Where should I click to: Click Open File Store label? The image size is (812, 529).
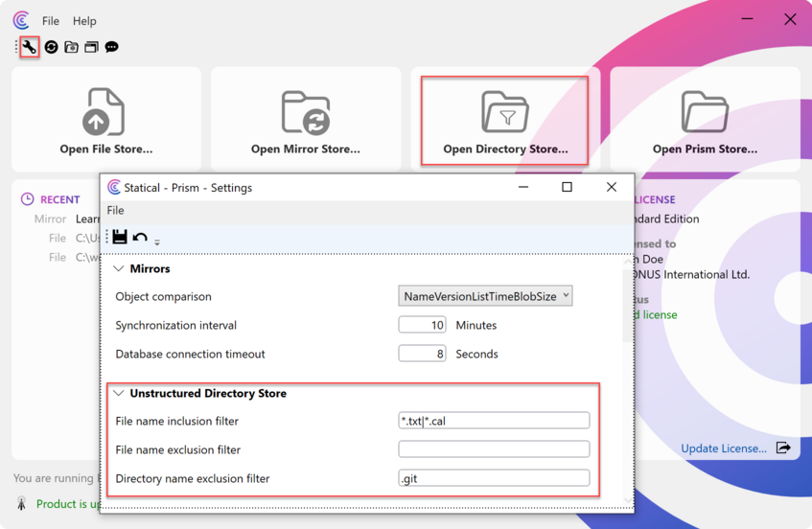[x=106, y=149]
